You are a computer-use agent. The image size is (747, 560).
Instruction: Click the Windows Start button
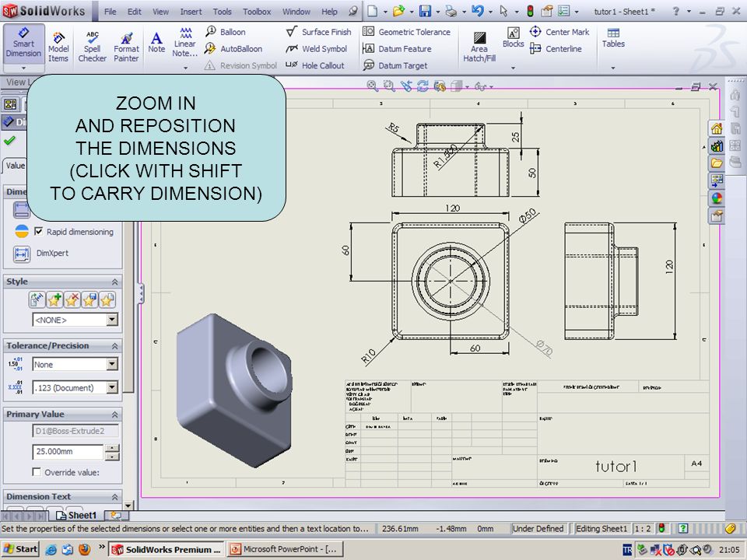(20, 549)
